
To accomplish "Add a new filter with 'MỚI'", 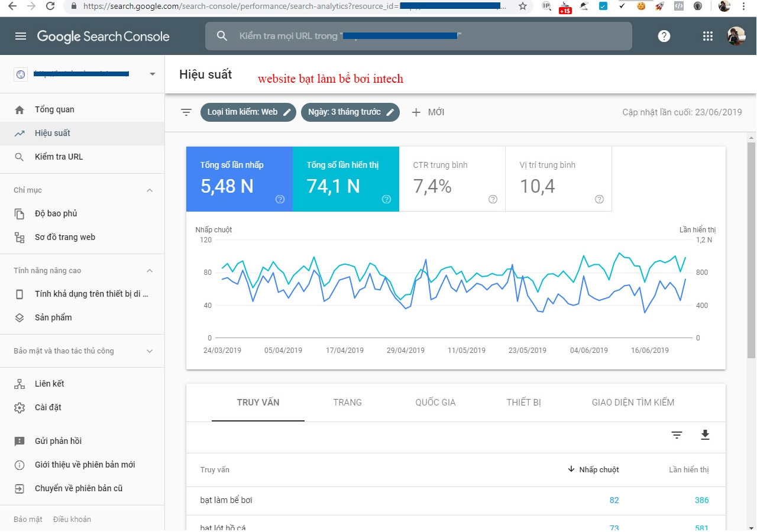I will click(x=428, y=112).
